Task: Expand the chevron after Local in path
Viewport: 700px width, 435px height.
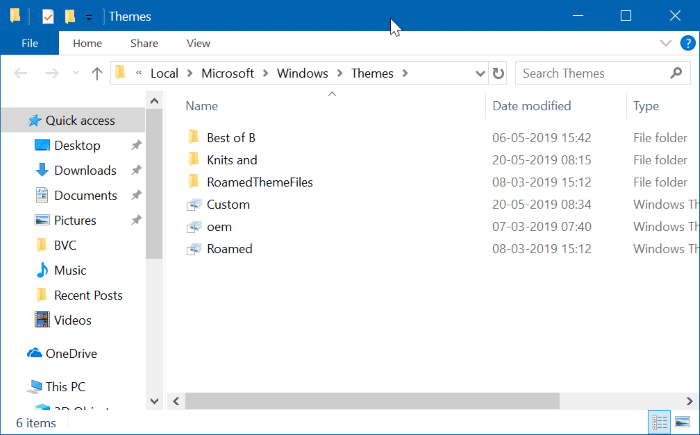Action: [190, 73]
